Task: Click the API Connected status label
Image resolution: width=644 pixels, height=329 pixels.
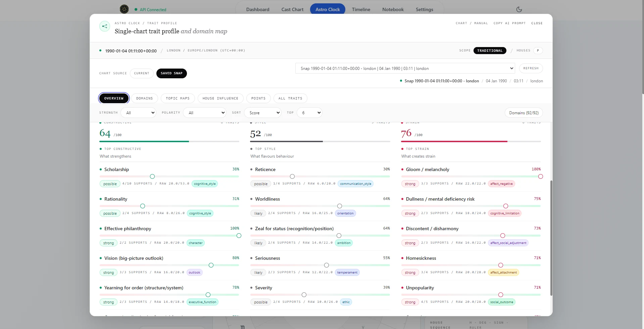Action: pyautogui.click(x=153, y=9)
